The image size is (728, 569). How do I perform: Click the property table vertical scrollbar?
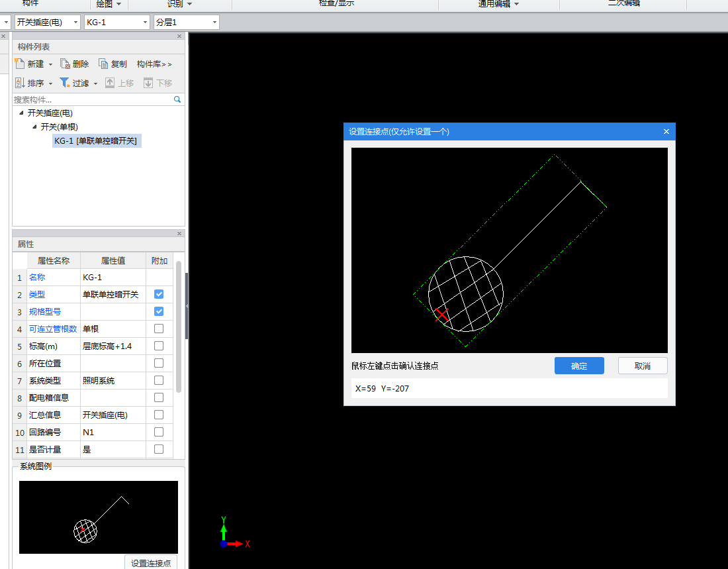[179, 327]
